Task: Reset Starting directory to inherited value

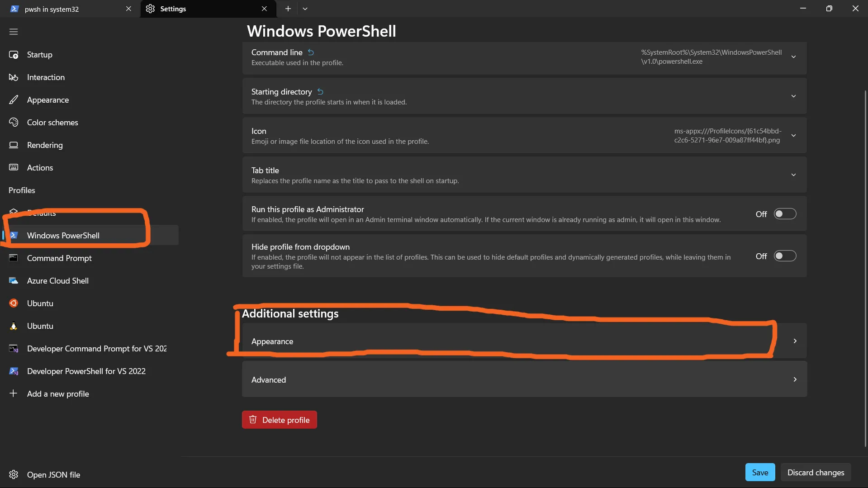Action: (320, 92)
